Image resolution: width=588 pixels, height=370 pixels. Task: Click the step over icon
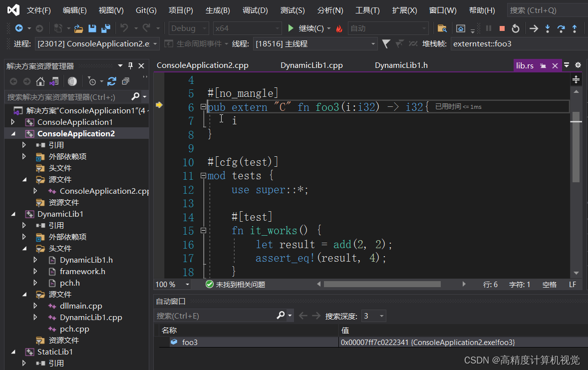pos(561,28)
